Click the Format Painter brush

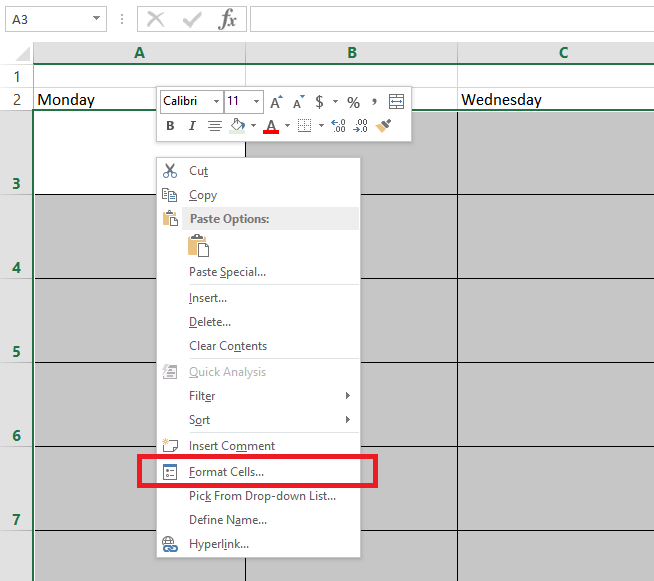point(383,126)
